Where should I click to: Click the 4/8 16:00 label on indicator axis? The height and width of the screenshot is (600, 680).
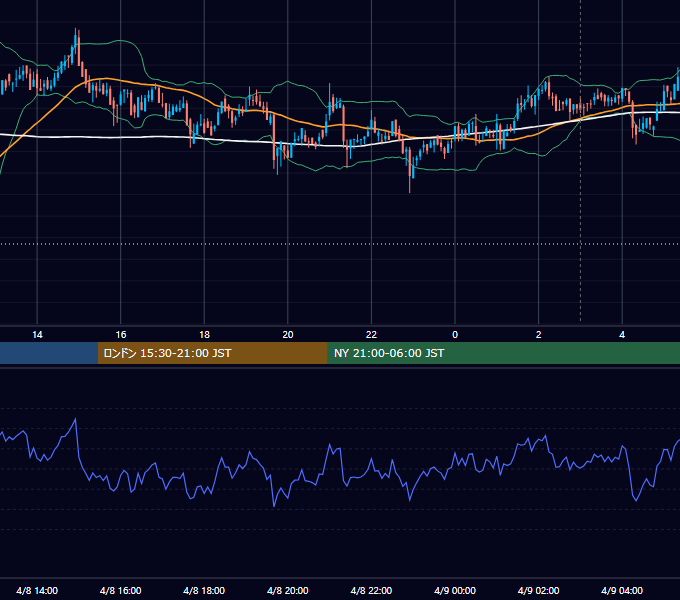coord(121,590)
